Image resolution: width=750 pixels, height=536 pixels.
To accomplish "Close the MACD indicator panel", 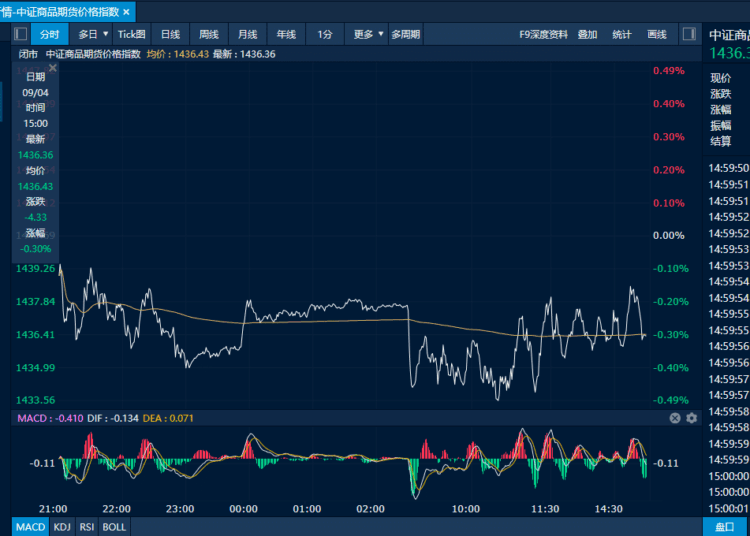I will coord(675,418).
